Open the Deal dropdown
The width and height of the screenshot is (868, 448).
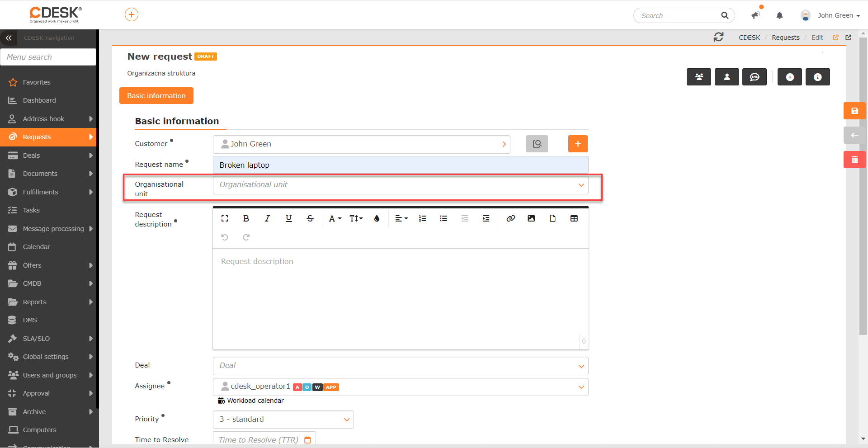[401, 366]
